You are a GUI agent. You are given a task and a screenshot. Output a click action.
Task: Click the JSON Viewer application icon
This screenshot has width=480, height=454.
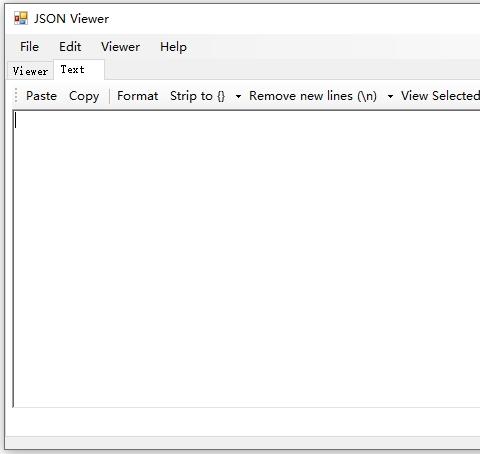click(21, 18)
